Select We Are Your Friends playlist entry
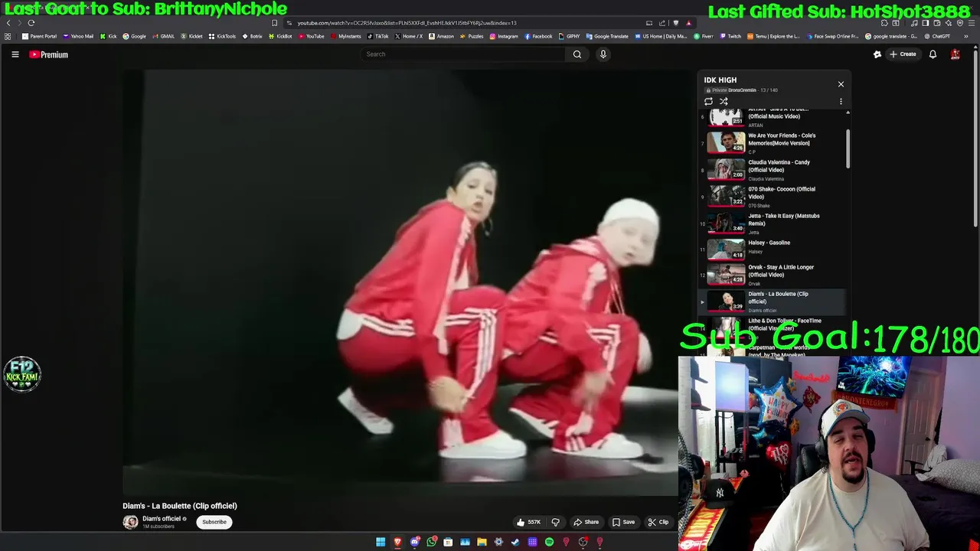Screen dimensions: 980x551 [772, 142]
